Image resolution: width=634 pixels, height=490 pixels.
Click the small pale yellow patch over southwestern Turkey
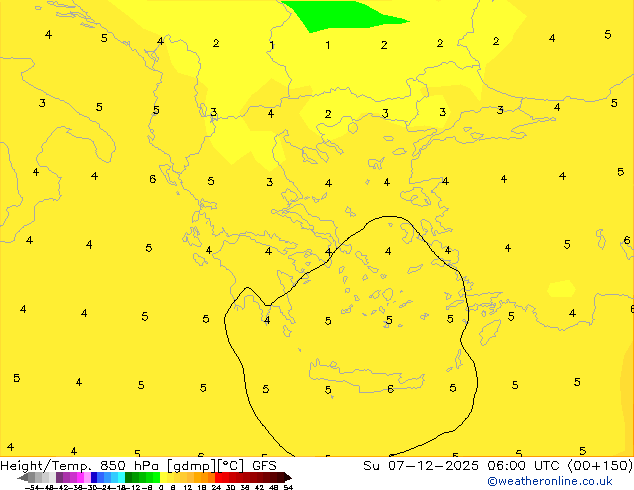pyautogui.click(x=561, y=289)
